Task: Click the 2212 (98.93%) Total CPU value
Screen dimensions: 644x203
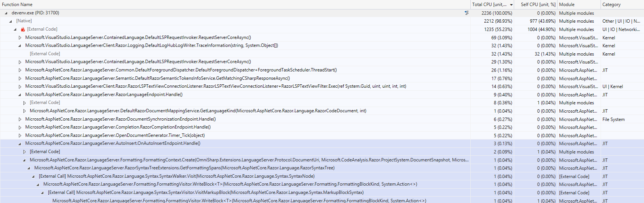Action: click(498, 21)
